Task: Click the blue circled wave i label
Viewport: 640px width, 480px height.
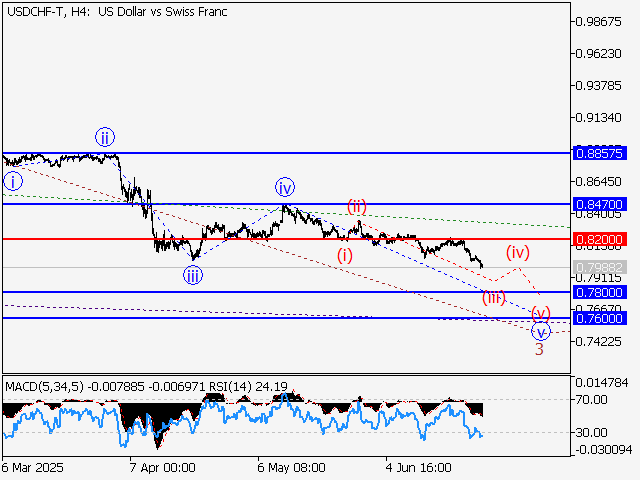Action: coord(13,181)
